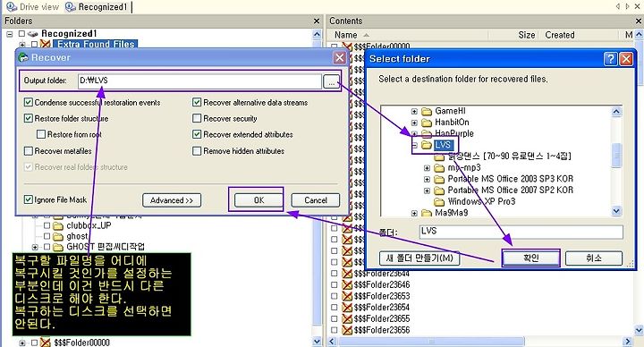Toggle Restore folder structure checkbox
Image resolution: width=644 pixels, height=347 pixels.
pos(28,118)
